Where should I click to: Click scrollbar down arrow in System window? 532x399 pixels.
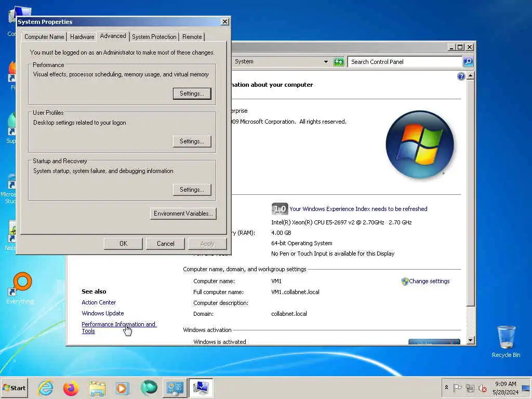coord(470,340)
